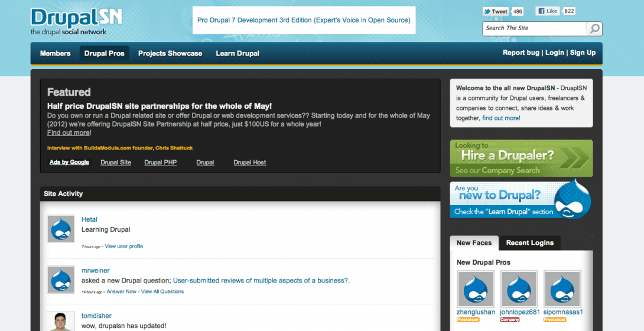Click the Tweet count 486
Screen dimensions: 644x331
pos(518,11)
